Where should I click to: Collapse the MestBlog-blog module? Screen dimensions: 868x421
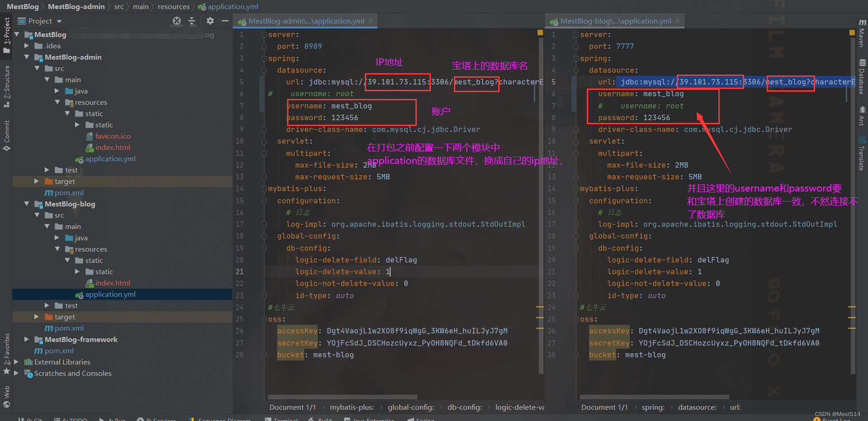click(x=27, y=204)
